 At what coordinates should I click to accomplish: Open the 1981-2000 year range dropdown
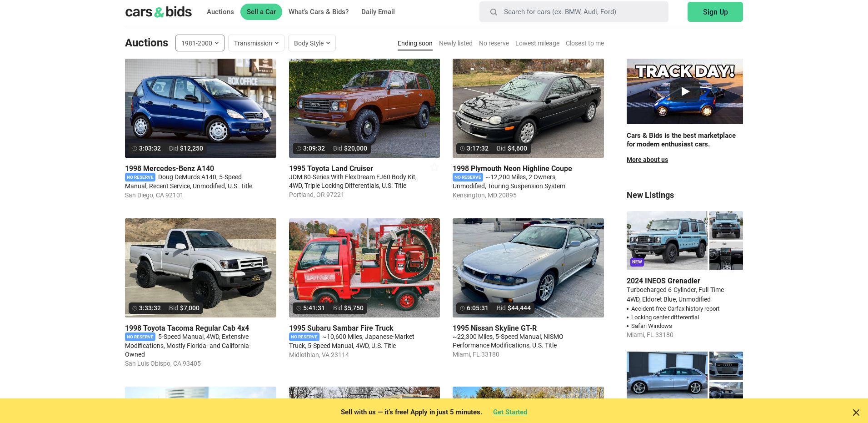point(200,43)
